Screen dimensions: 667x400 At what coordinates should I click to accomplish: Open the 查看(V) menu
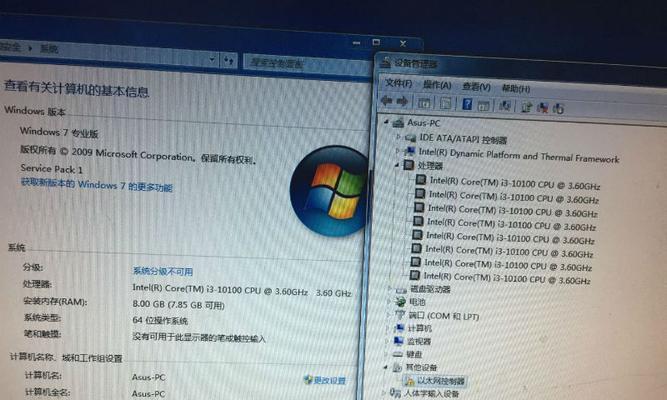476,87
